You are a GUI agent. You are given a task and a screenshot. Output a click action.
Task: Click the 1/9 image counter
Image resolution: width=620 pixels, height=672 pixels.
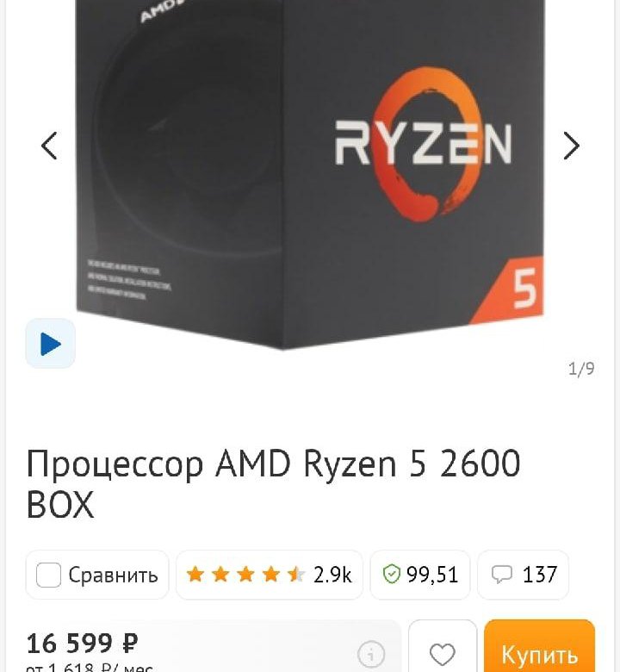[x=581, y=369]
